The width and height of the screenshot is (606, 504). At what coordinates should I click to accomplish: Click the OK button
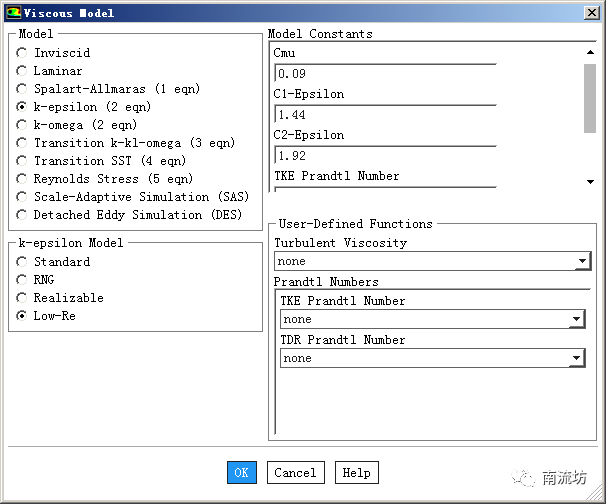click(x=241, y=473)
